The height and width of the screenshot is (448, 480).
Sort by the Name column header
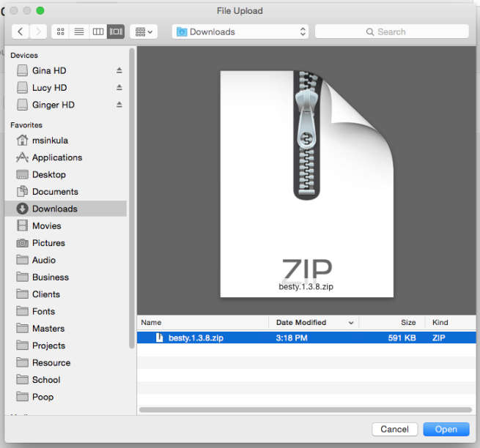click(203, 322)
